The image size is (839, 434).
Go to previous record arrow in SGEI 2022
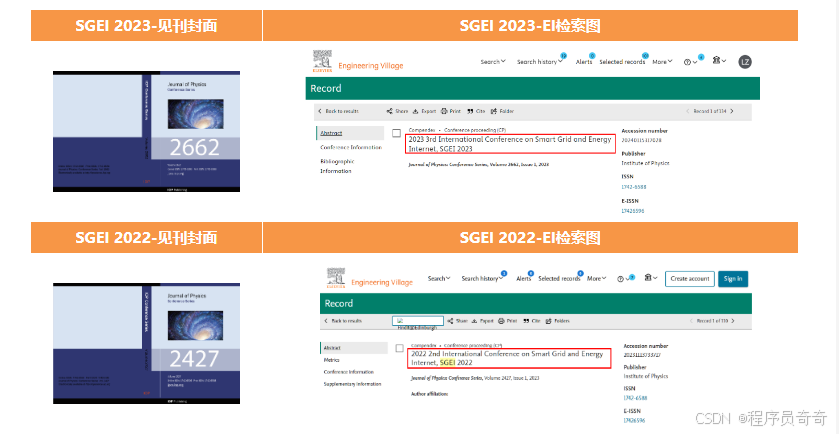[691, 321]
